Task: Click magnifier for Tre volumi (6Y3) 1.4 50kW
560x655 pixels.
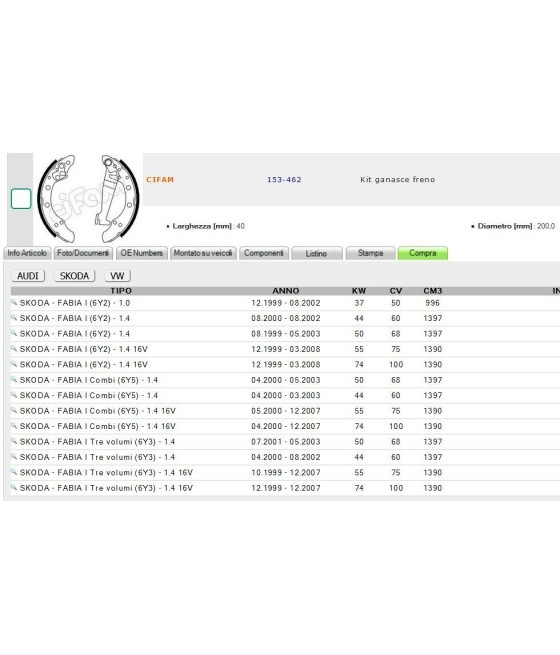Action: 14,442
